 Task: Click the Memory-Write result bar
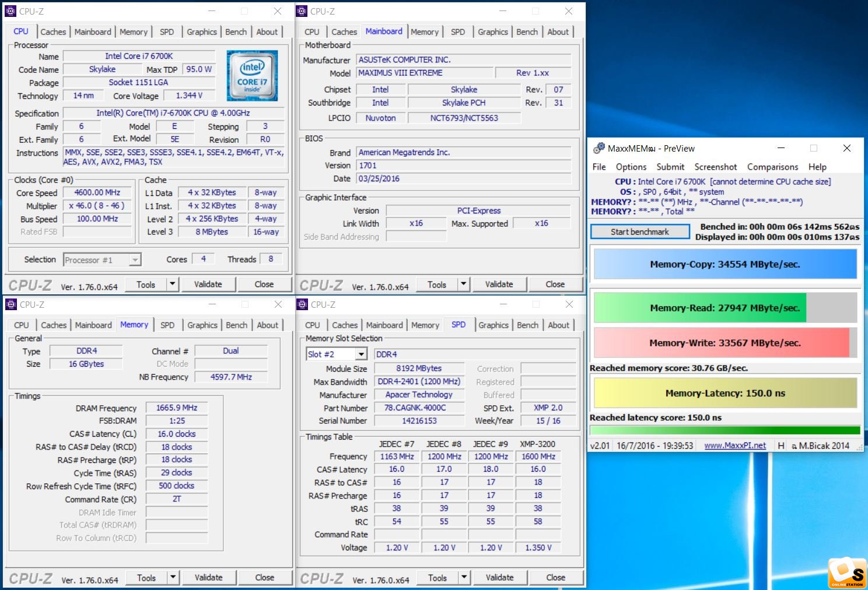click(x=725, y=343)
